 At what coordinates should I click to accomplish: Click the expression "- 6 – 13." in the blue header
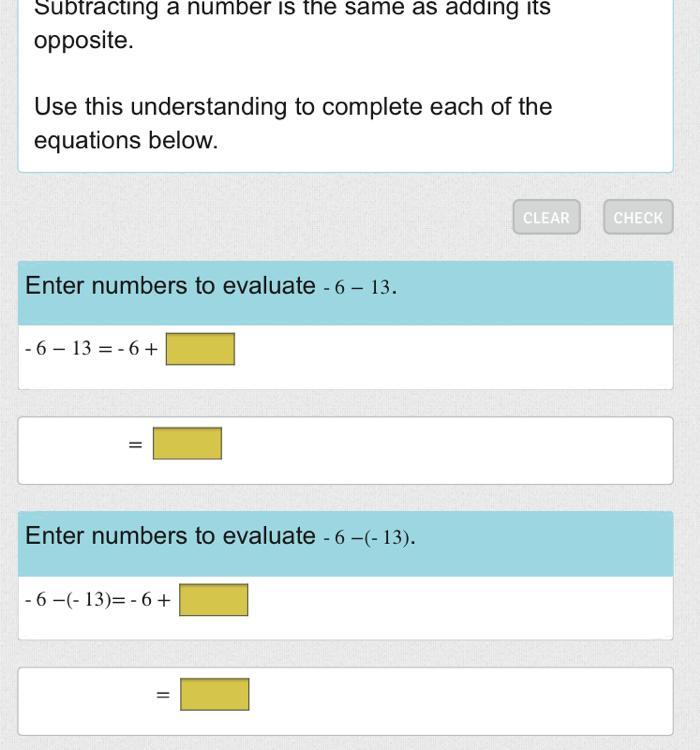point(360,287)
